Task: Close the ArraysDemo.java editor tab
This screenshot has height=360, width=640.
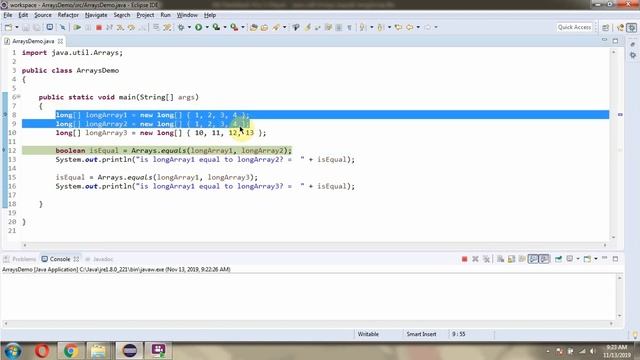Action: pos(60,41)
